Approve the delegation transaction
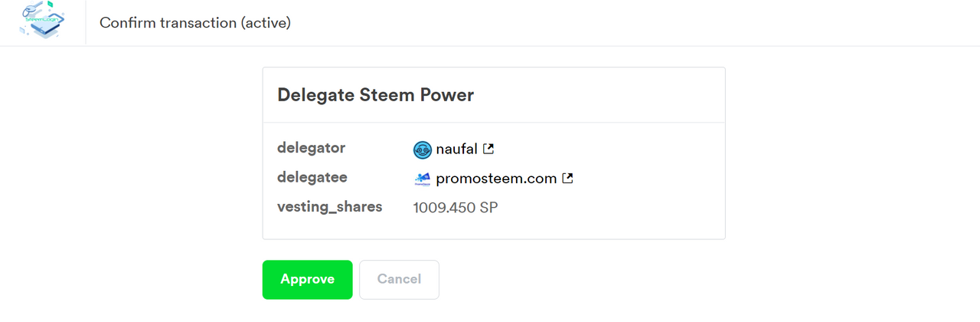 point(307,280)
